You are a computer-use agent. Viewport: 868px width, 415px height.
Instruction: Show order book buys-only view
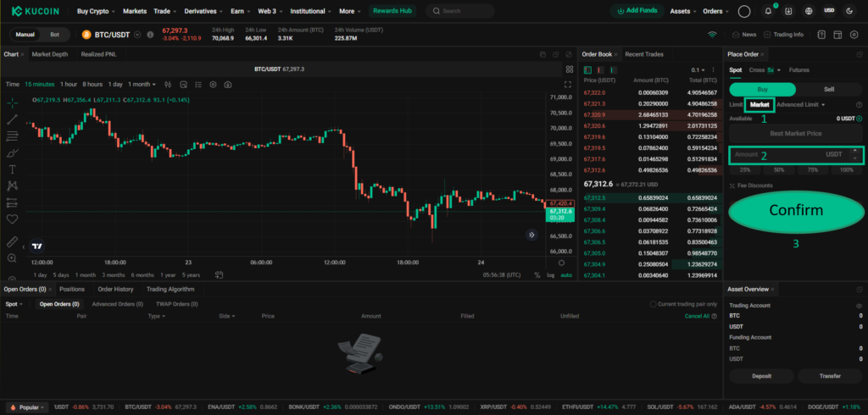tap(612, 70)
